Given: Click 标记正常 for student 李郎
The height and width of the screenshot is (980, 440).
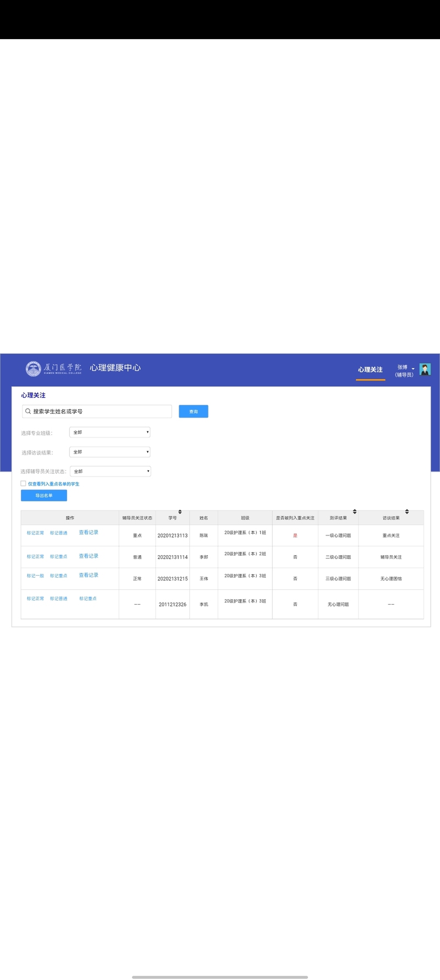Looking at the screenshot, I should (35, 556).
